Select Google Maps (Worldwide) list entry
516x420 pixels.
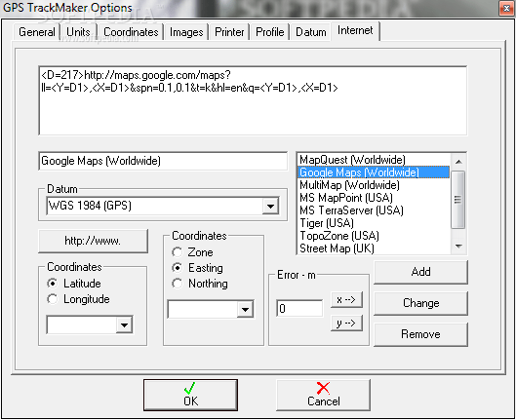point(374,172)
